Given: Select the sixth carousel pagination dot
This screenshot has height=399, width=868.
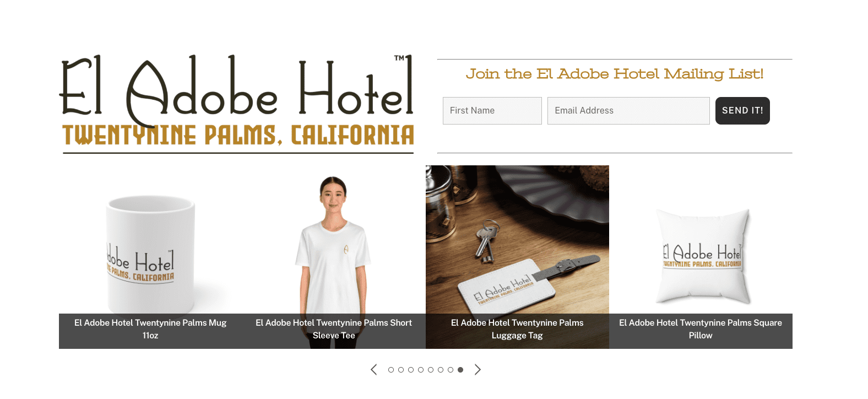Looking at the screenshot, I should (x=441, y=370).
